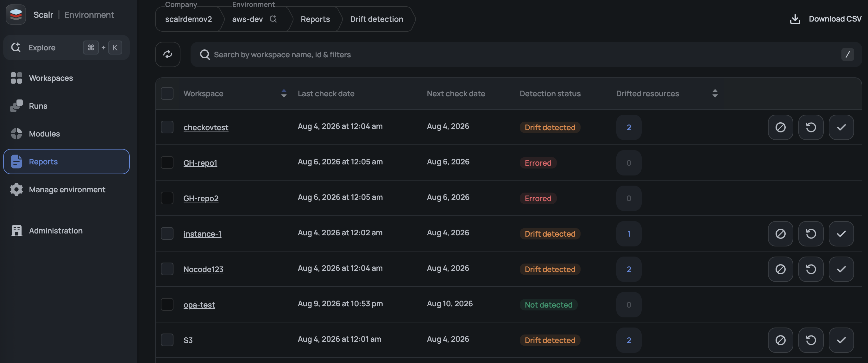Check the GH-repo1 row checkbox

[167, 162]
